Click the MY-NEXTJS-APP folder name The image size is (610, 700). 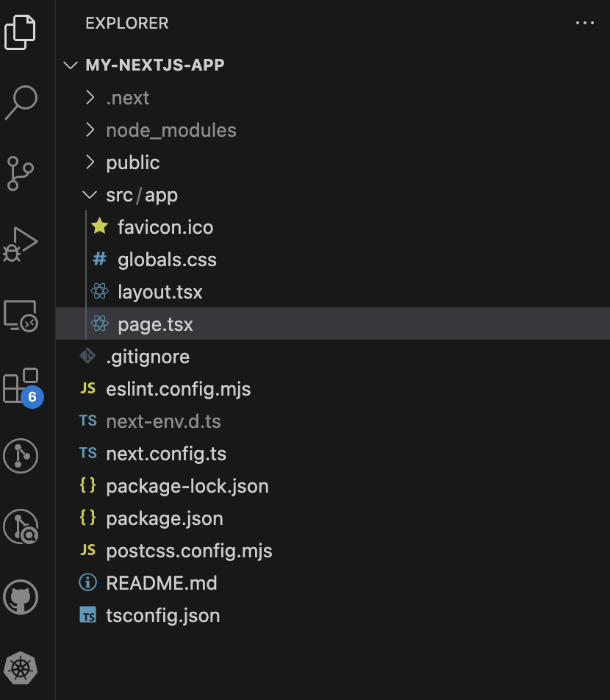point(155,65)
